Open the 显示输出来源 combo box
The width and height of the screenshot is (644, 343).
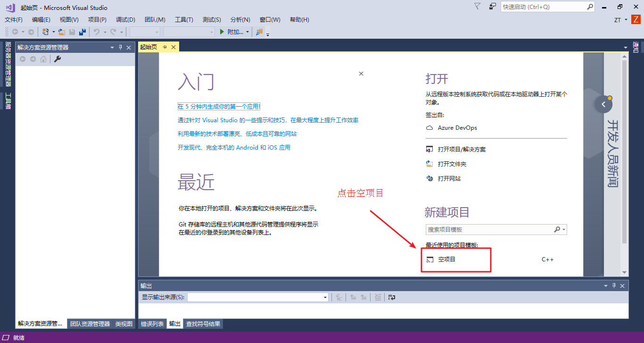point(258,297)
